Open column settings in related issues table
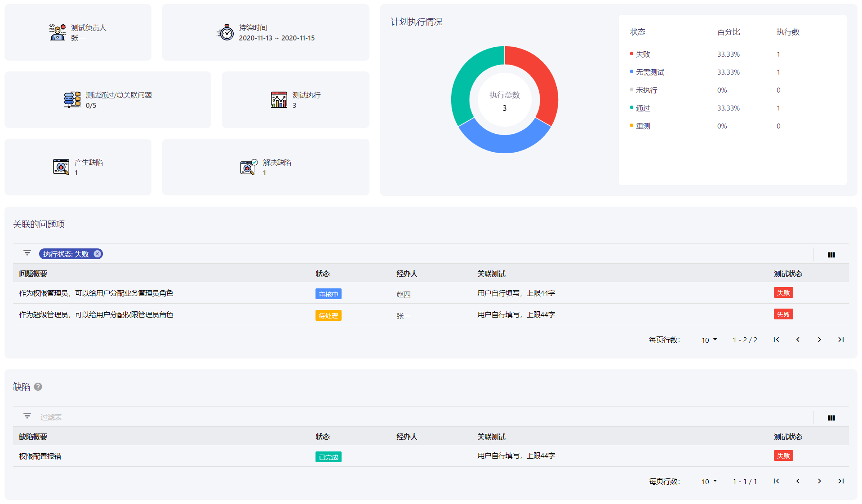The height and width of the screenshot is (504, 862). tap(831, 255)
